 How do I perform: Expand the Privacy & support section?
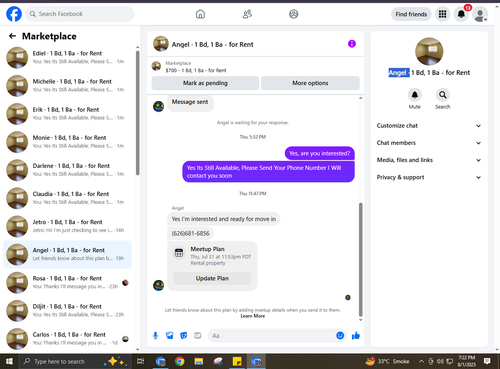pyautogui.click(x=429, y=177)
